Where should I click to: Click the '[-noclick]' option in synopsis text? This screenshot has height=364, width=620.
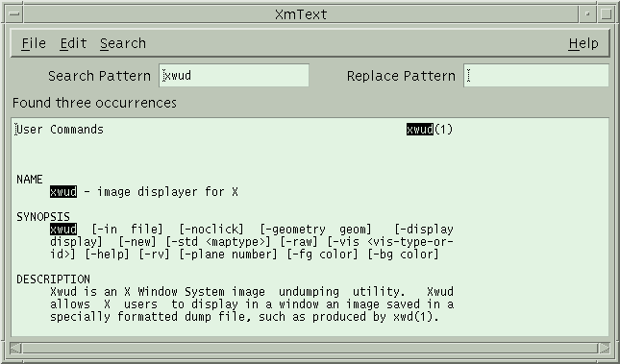[x=211, y=230]
